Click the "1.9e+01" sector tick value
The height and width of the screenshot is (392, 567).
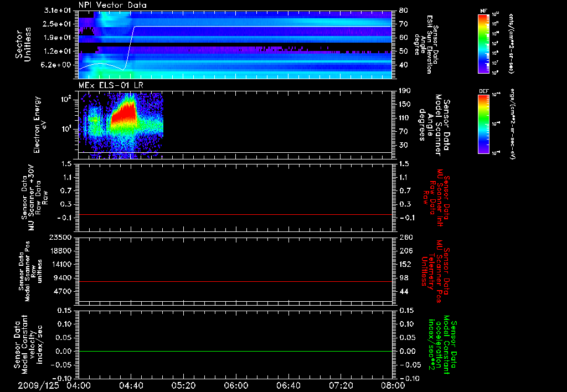(x=58, y=38)
